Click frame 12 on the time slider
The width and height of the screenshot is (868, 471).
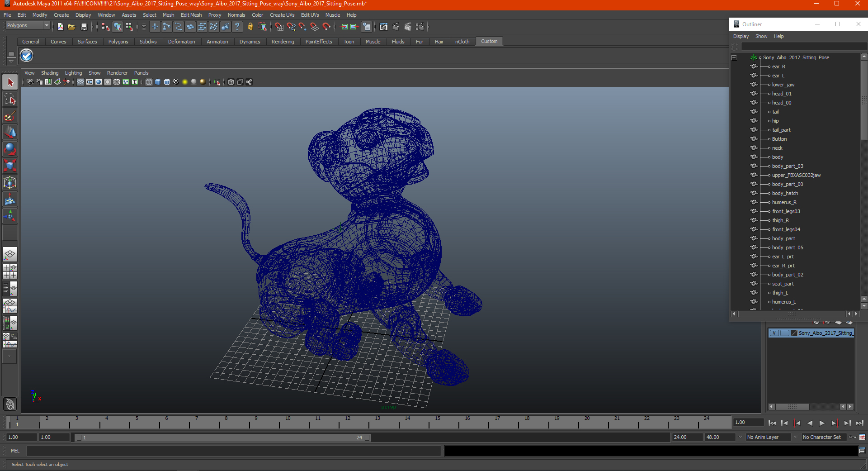348,422
